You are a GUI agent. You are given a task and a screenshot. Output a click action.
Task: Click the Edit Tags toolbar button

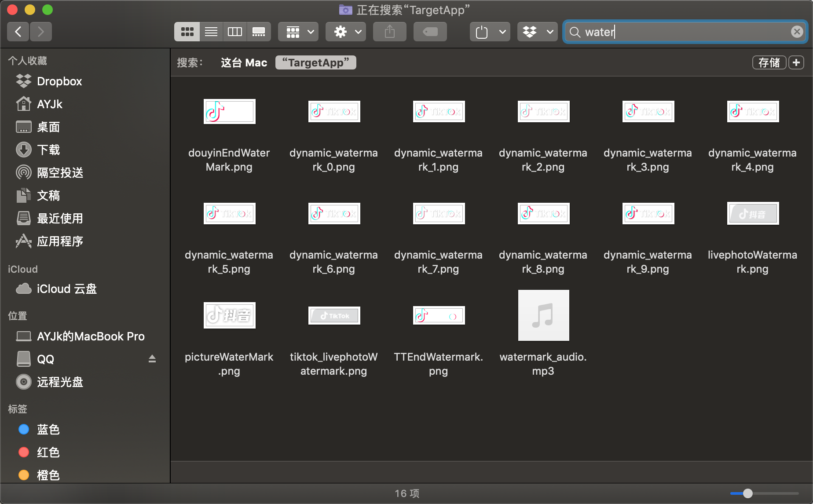(x=430, y=32)
